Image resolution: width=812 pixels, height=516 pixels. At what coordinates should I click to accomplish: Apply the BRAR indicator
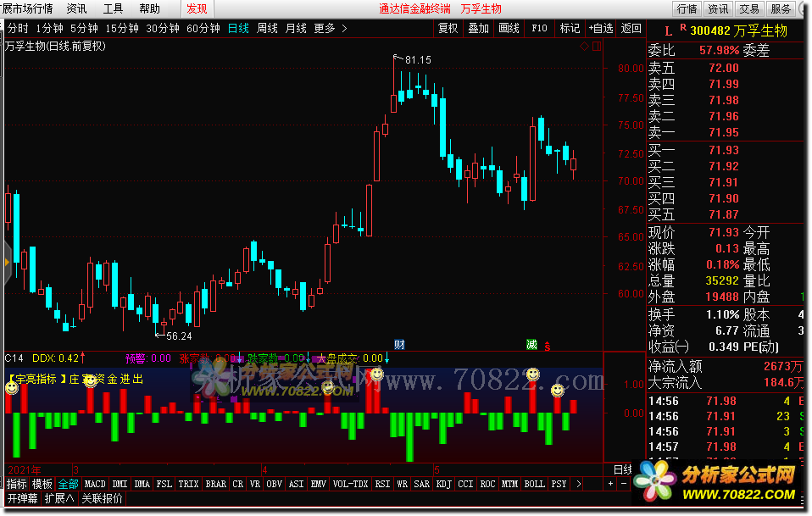tap(215, 484)
